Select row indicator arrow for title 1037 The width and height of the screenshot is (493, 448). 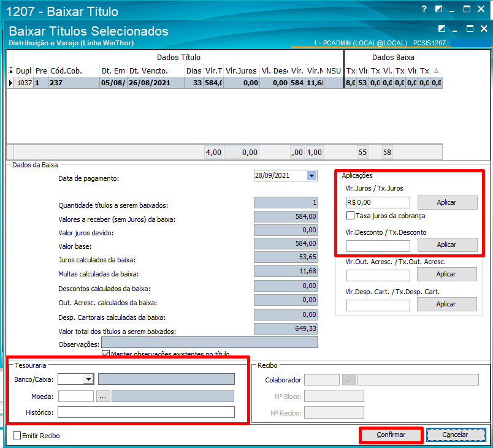[10, 83]
